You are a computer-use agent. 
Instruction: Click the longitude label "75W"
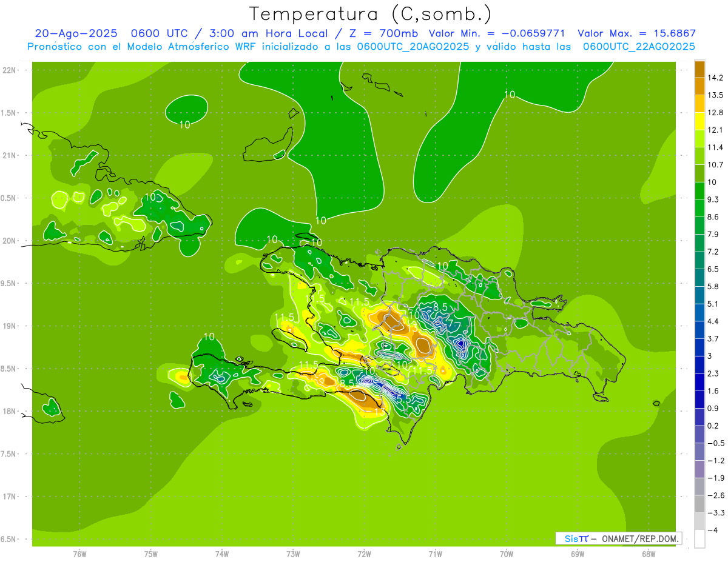[151, 554]
